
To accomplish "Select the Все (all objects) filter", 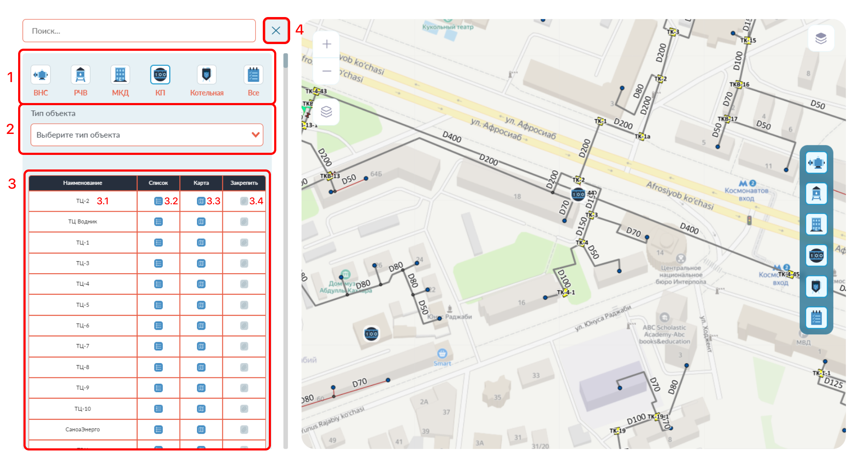I will (x=253, y=75).
